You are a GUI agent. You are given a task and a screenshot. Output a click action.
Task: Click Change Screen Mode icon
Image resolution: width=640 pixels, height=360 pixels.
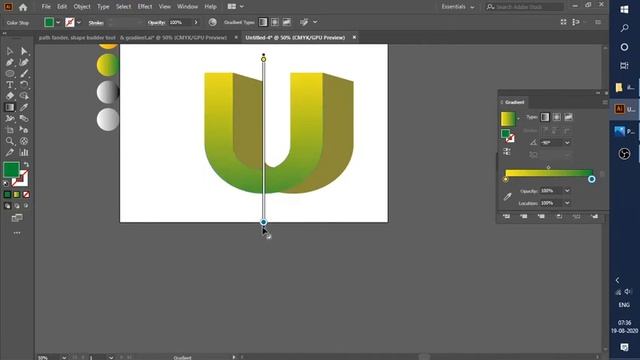pyautogui.click(x=17, y=218)
